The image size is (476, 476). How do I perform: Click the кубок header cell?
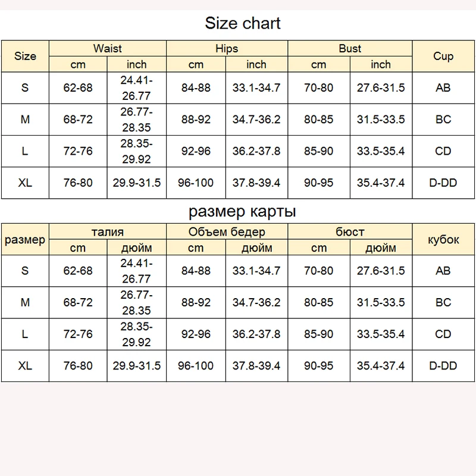coord(443,240)
